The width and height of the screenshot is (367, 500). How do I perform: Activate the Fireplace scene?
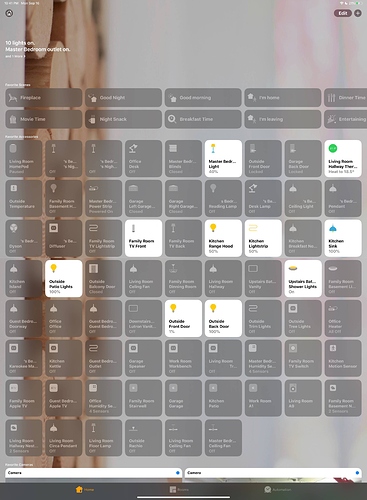tap(44, 98)
